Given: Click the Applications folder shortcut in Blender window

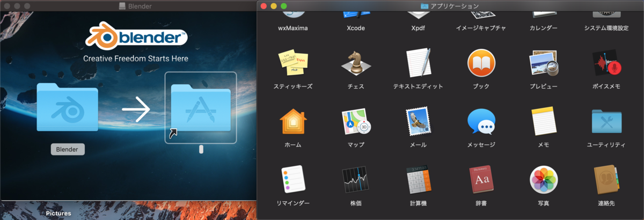Looking at the screenshot, I should coord(201,108).
